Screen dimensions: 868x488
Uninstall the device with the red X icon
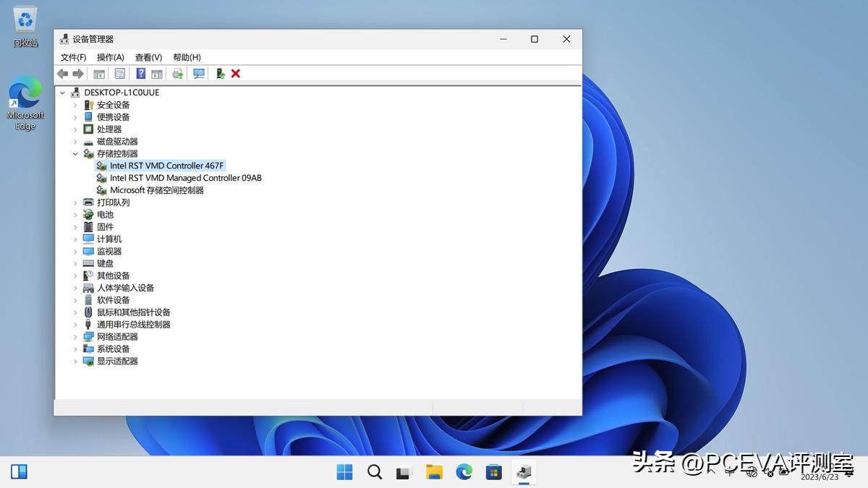[x=236, y=74]
